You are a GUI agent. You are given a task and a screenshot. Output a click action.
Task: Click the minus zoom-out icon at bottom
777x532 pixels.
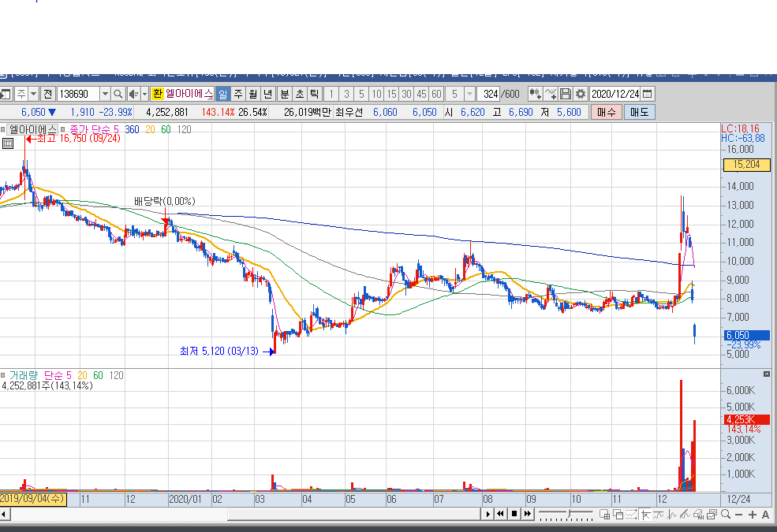739,515
